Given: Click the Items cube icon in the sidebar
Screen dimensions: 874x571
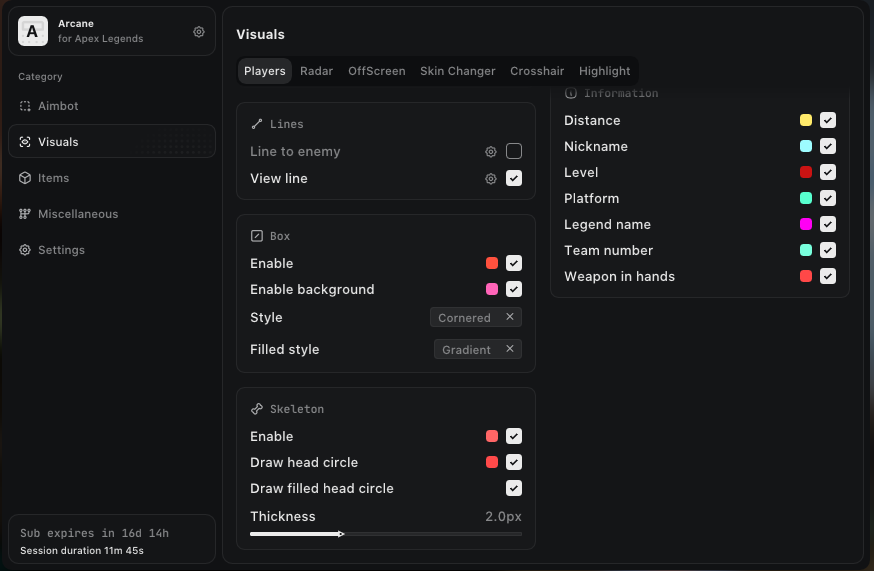Looking at the screenshot, I should click(x=25, y=178).
